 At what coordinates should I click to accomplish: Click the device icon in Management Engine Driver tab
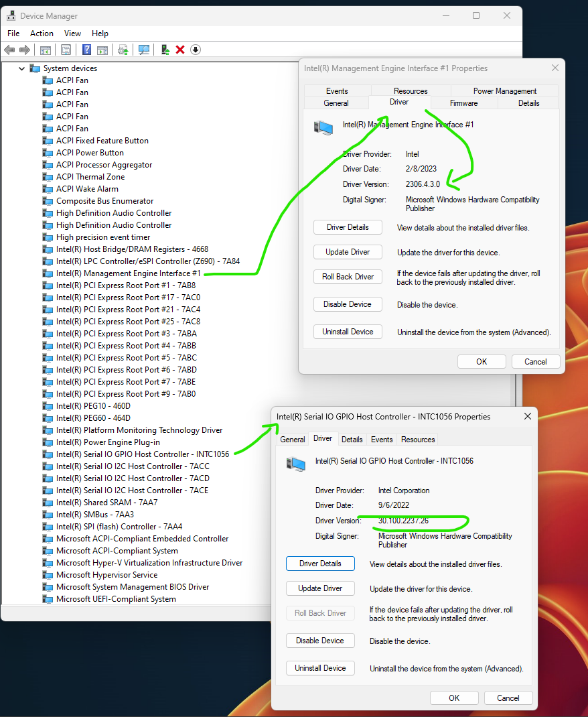[x=323, y=127]
